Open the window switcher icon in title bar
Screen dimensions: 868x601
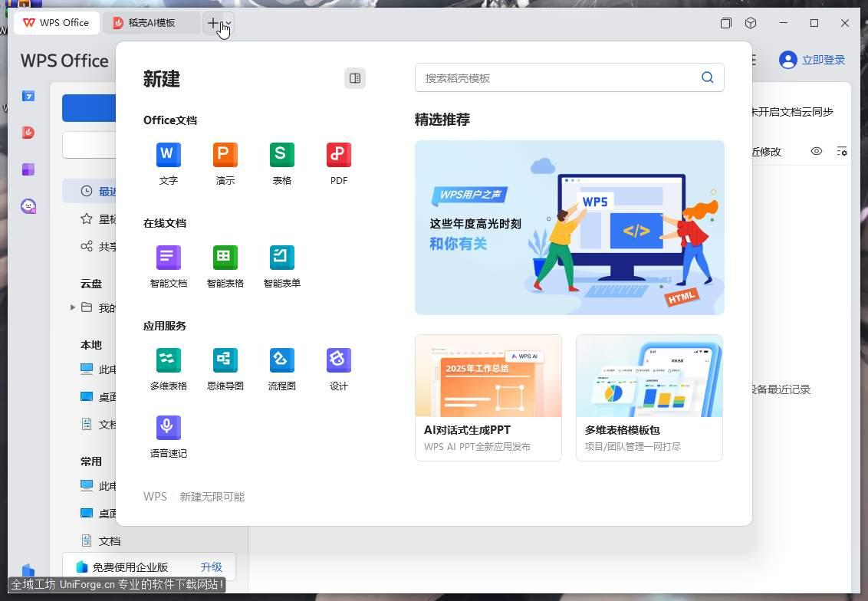pyautogui.click(x=725, y=23)
